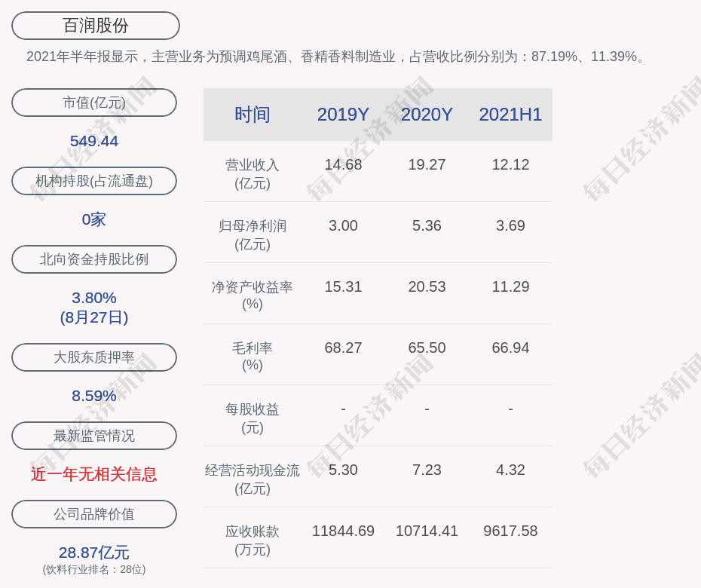Switch to the 2020Y column header
The height and width of the screenshot is (588, 701).
click(427, 115)
